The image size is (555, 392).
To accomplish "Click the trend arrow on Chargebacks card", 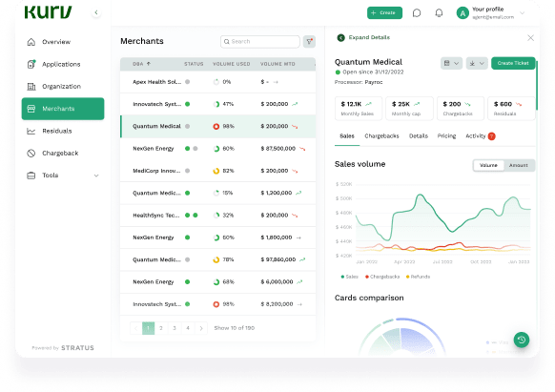I will pos(467,104).
